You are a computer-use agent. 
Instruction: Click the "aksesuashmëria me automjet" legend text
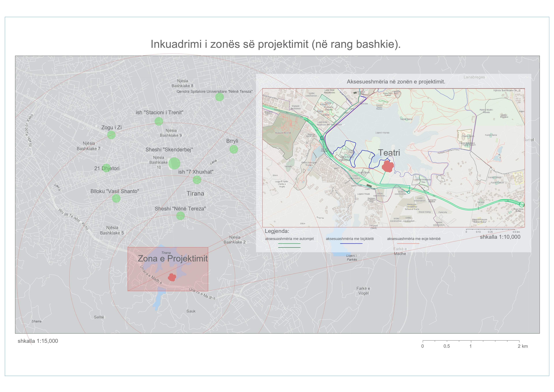289,239
